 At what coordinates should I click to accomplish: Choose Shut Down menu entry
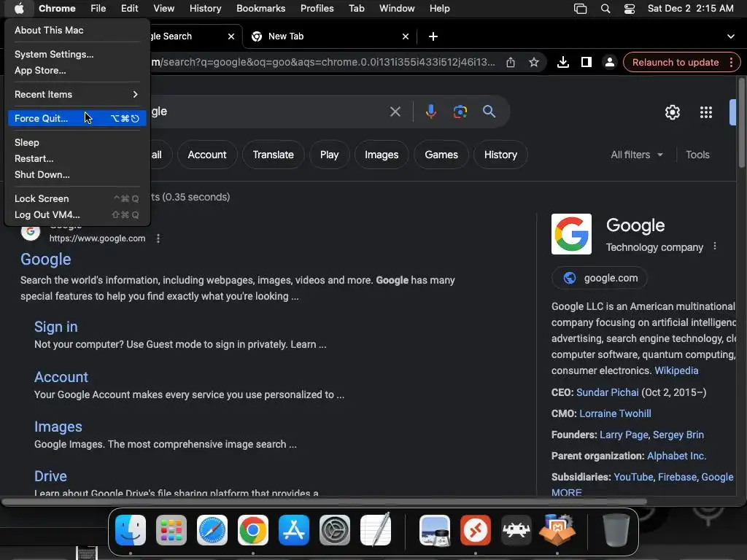(77, 174)
